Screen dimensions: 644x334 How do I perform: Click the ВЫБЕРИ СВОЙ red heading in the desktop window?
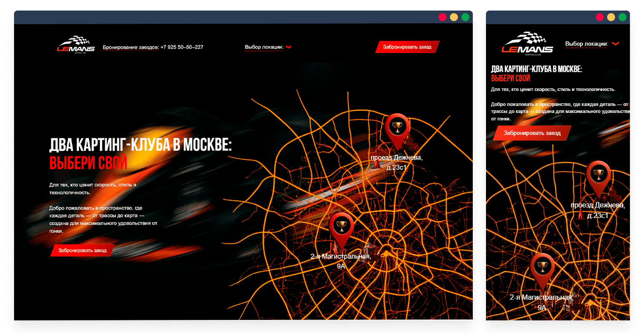pos(88,163)
